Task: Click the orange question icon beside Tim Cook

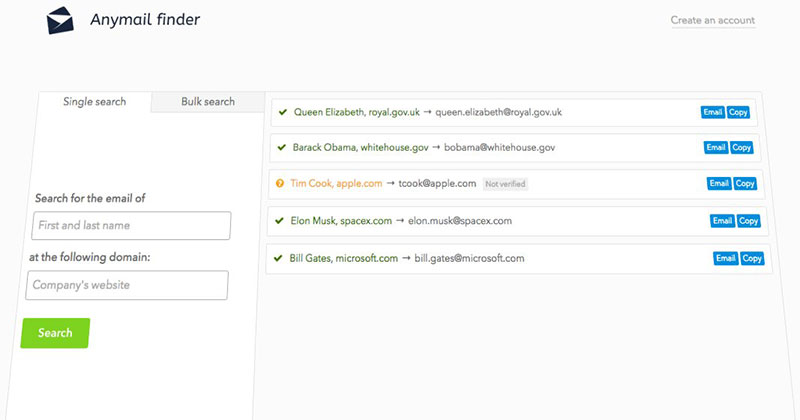Action: (x=280, y=183)
